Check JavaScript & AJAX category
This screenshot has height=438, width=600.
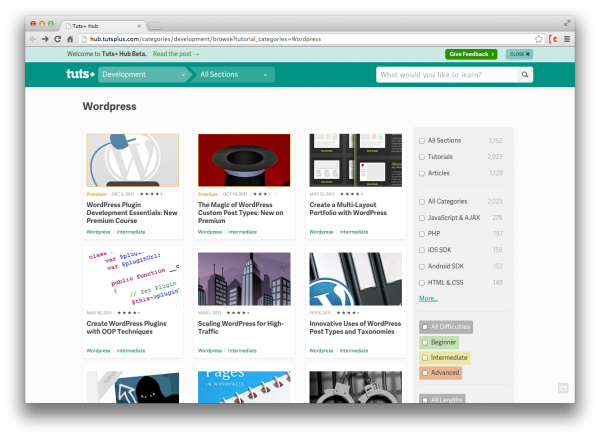point(422,218)
